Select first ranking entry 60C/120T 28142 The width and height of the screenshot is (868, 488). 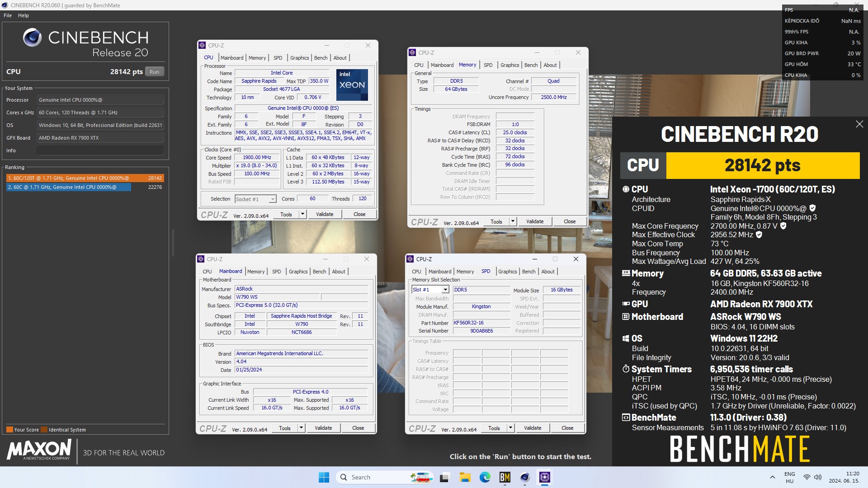tap(85, 178)
